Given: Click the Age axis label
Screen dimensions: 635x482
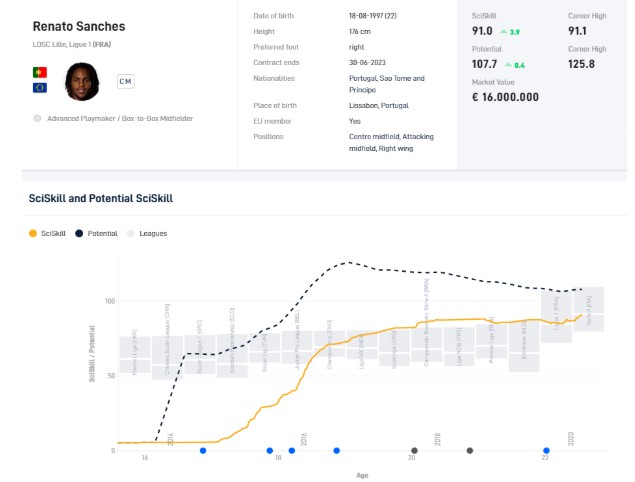Looking at the screenshot, I should point(362,475).
